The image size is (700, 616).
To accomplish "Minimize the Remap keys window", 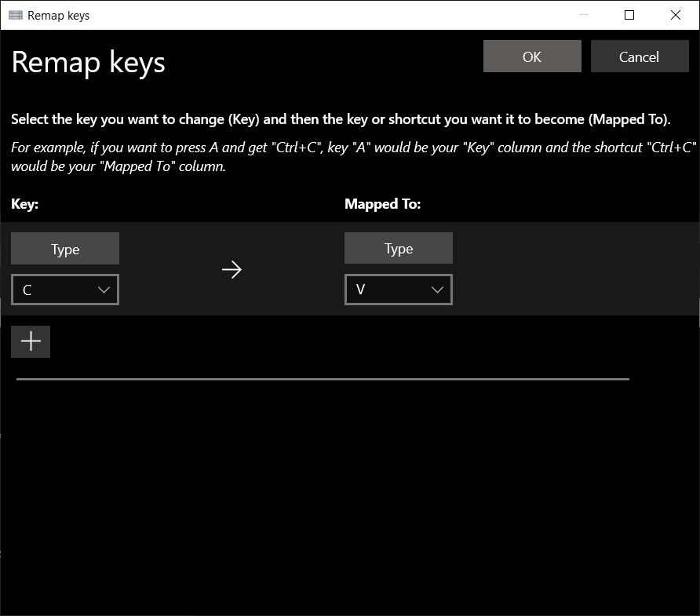I will pyautogui.click(x=583, y=15).
